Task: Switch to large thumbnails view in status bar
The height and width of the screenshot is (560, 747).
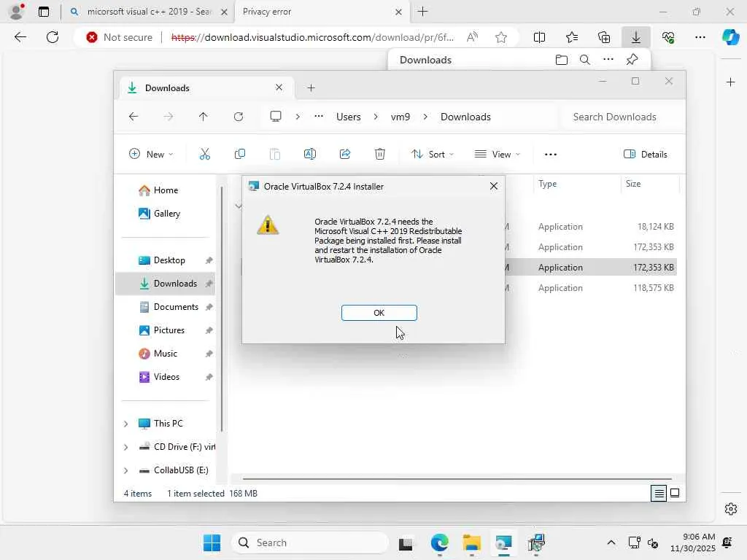Action: tap(675, 494)
